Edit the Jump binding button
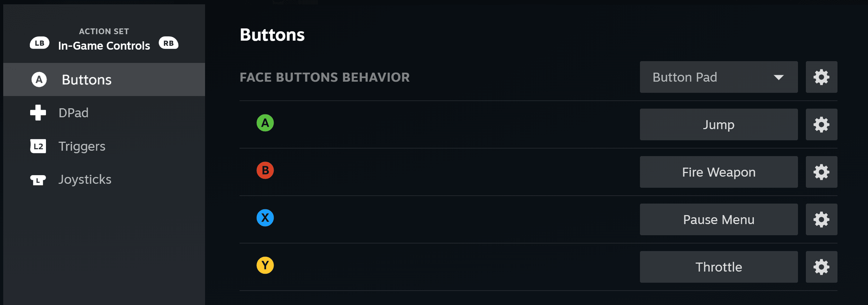 coord(719,124)
